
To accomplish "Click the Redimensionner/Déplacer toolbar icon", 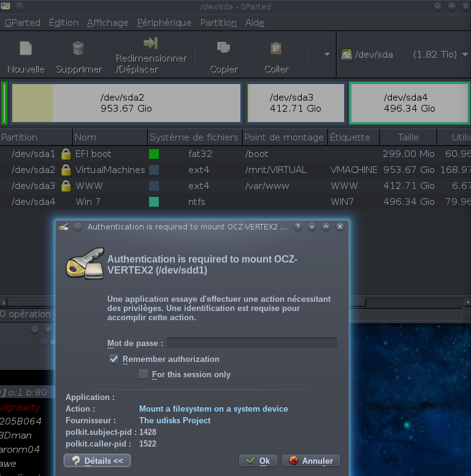I will coord(151,43).
